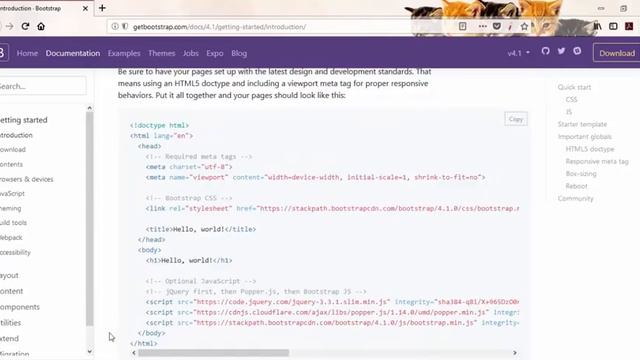Show site information icon in address bar
Image resolution: width=640 pixels, height=360 pixels.
pos(115,27)
